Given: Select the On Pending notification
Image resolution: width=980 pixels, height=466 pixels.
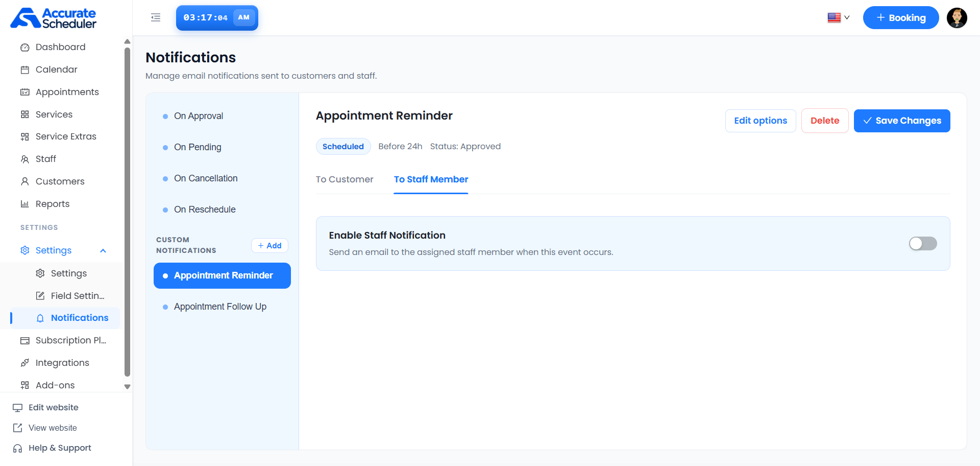Looking at the screenshot, I should tap(222, 147).
